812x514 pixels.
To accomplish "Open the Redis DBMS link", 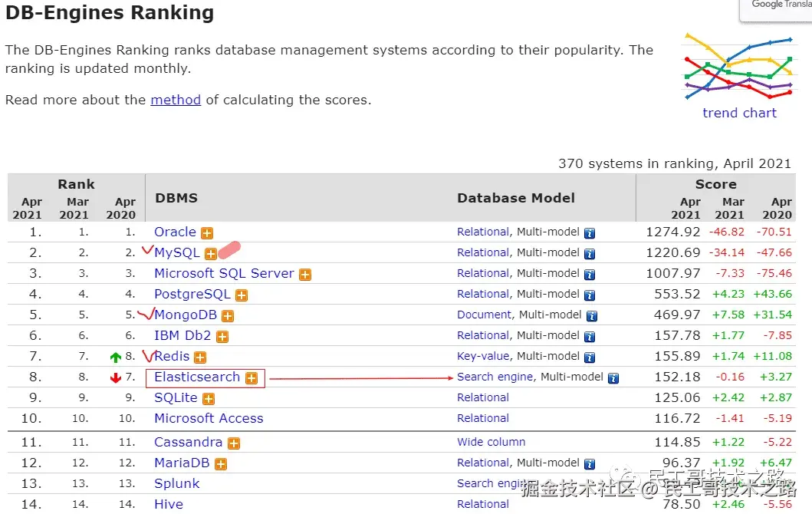I will [172, 356].
